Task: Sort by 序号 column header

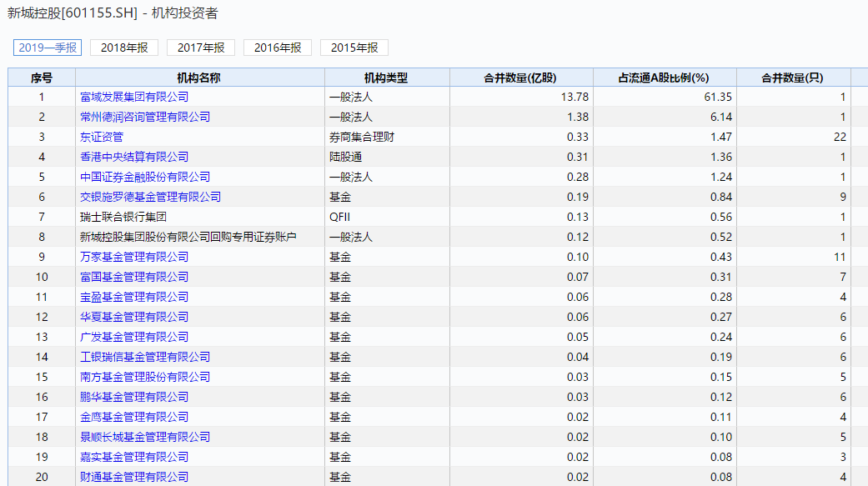Action: point(42,78)
